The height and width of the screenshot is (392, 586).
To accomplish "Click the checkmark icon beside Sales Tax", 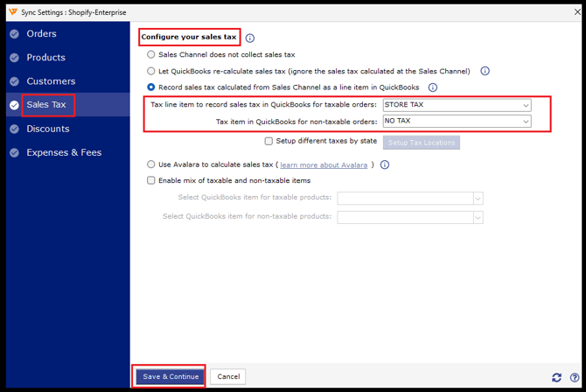I will click(x=14, y=106).
